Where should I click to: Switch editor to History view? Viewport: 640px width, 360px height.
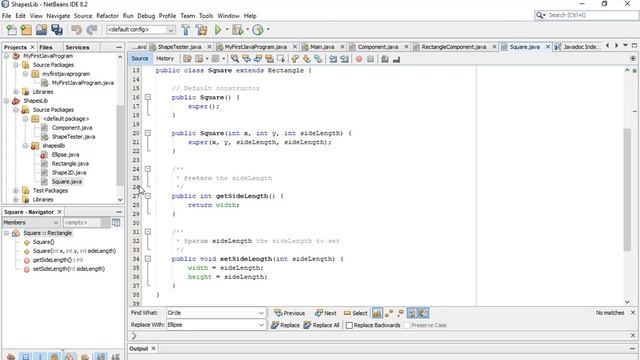point(165,59)
